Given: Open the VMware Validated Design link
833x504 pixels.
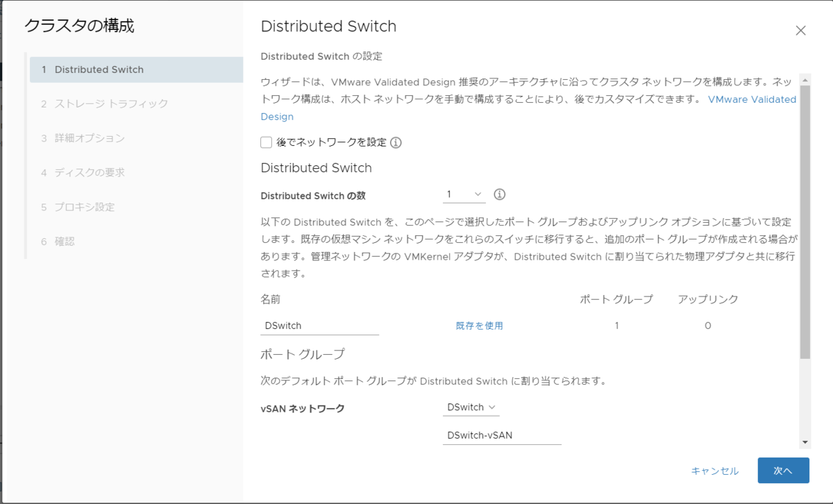Looking at the screenshot, I should point(752,99).
